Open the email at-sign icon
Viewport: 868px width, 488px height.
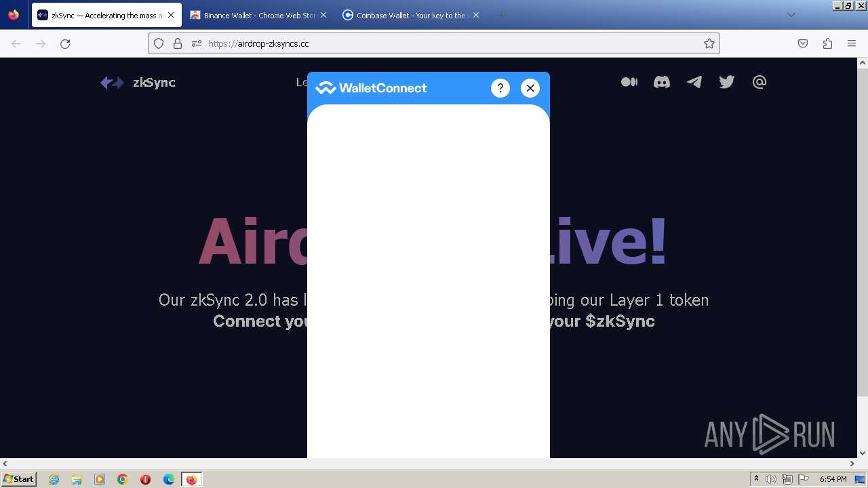pyautogui.click(x=759, y=82)
